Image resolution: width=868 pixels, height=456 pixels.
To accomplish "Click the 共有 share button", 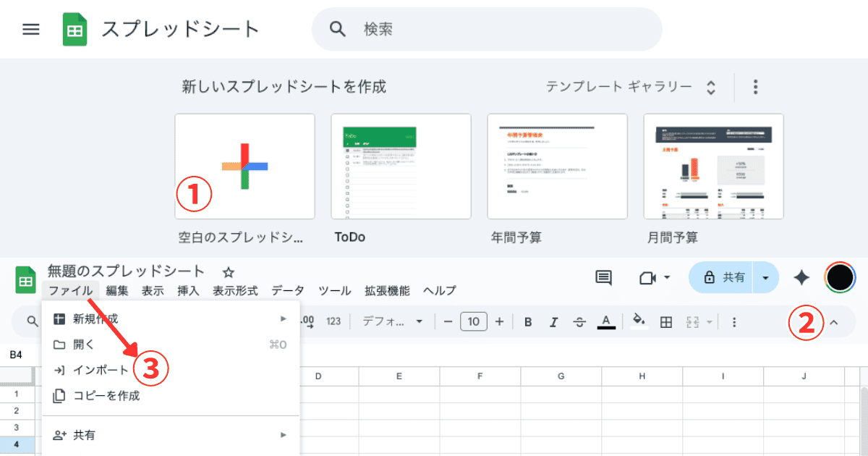I will pos(722,278).
